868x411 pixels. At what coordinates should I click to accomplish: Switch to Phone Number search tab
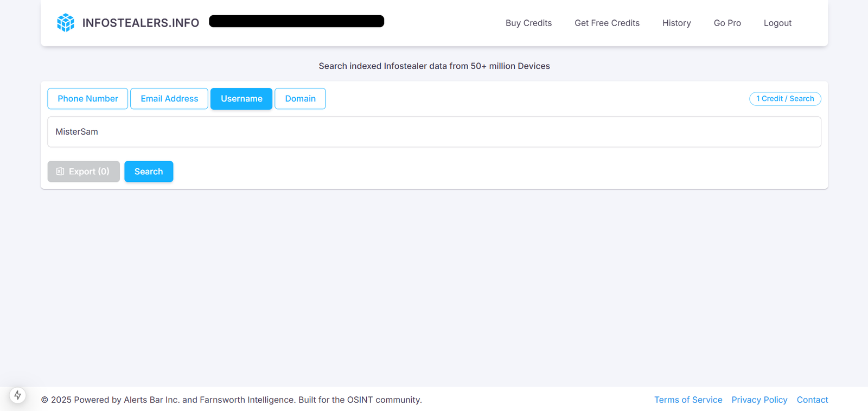tap(88, 98)
